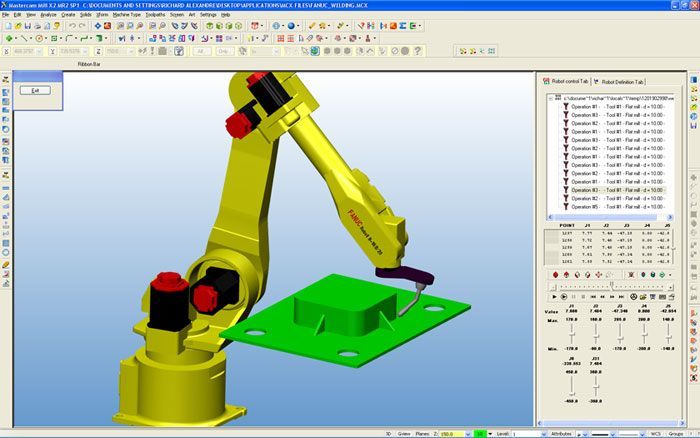Collapse the root node of operations tree
This screenshot has width=700, height=438.
pyautogui.click(x=552, y=98)
